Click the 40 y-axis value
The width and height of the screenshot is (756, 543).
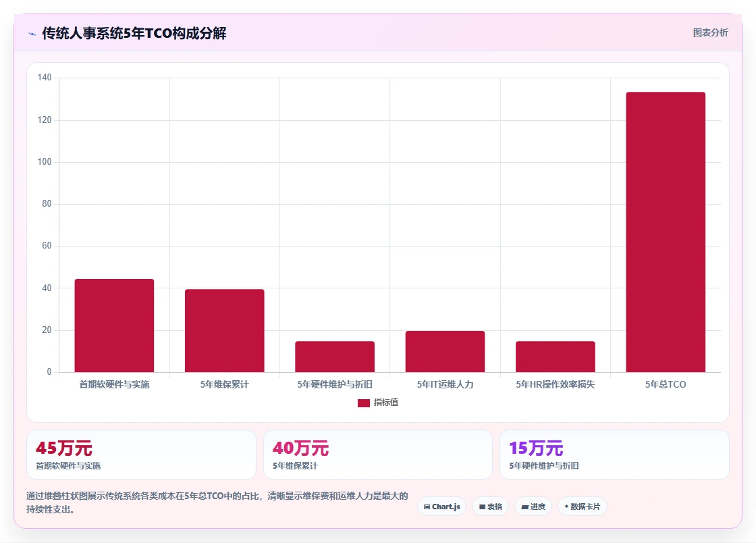point(47,288)
